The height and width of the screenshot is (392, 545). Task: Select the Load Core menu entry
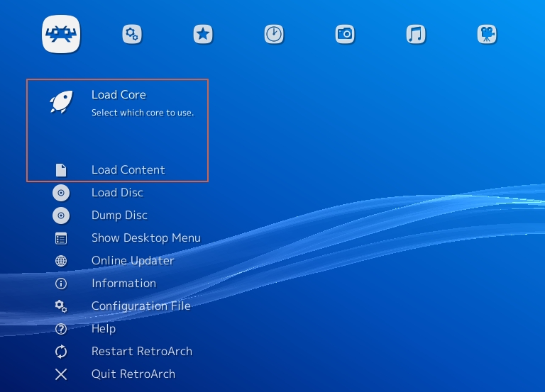click(119, 95)
